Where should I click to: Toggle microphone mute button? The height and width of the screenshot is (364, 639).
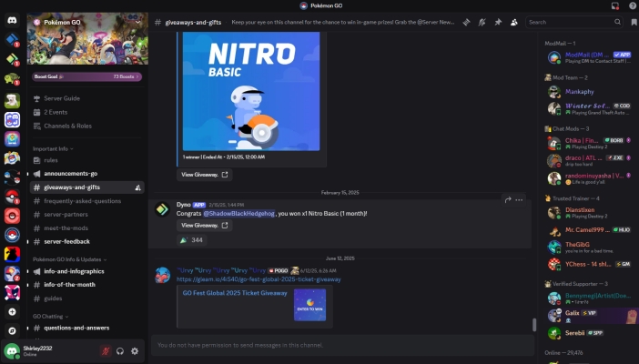click(x=106, y=351)
